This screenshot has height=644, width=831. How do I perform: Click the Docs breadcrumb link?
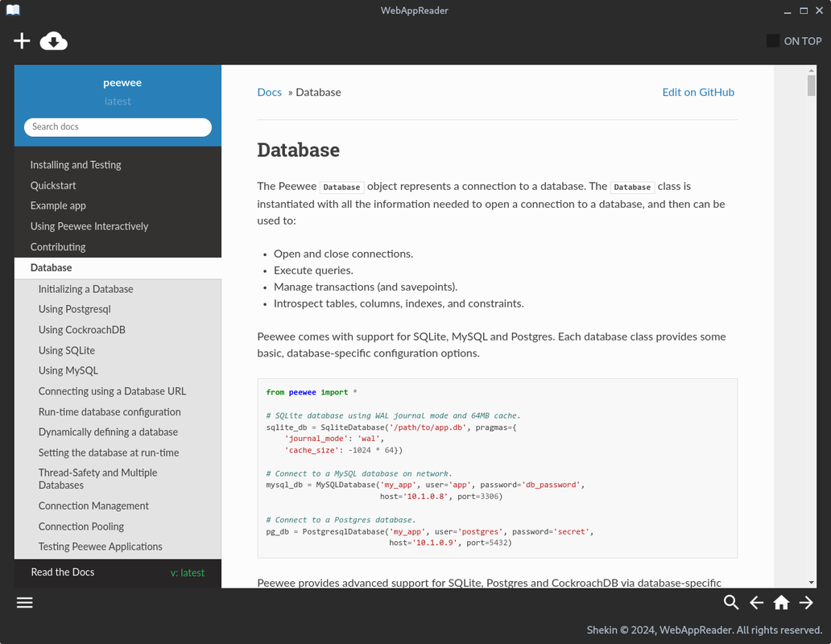point(269,92)
